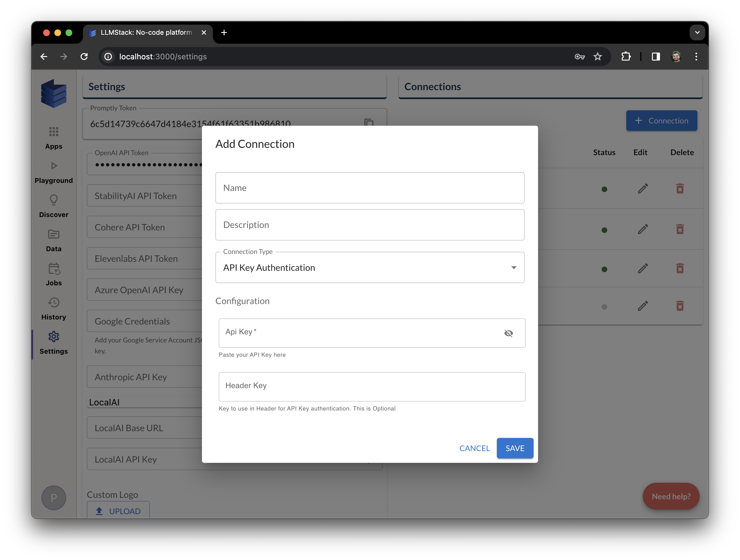Screen dimensions: 740x560
Task: Click the Description input field
Action: click(x=370, y=225)
